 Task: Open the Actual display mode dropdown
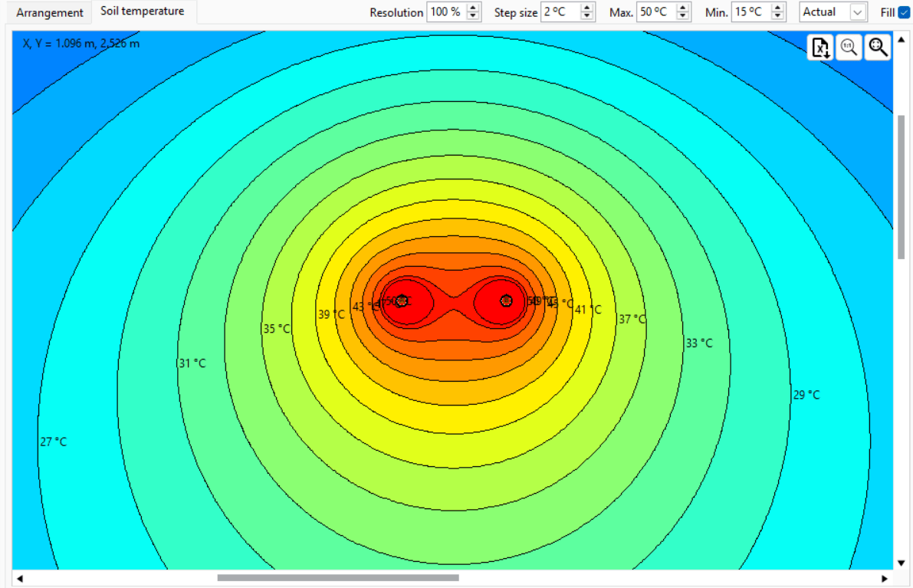pyautogui.click(x=857, y=11)
